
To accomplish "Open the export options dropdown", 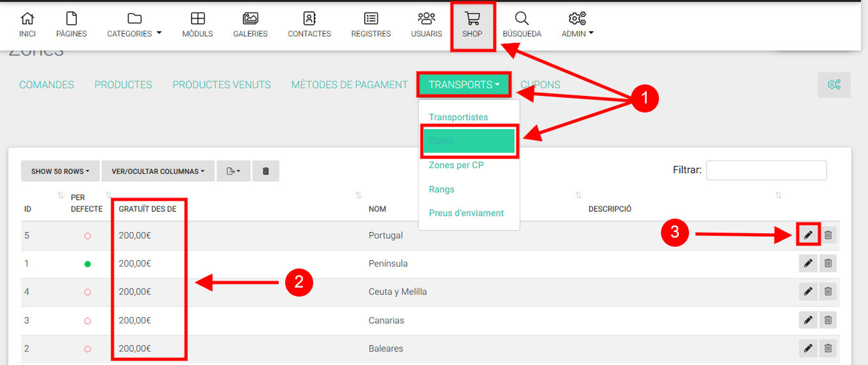I will tap(233, 171).
